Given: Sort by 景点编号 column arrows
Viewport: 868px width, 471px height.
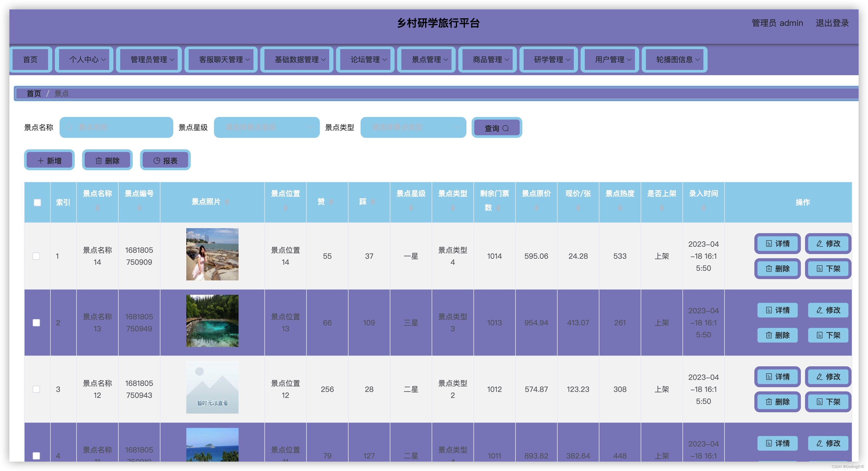Looking at the screenshot, I should click(x=139, y=208).
